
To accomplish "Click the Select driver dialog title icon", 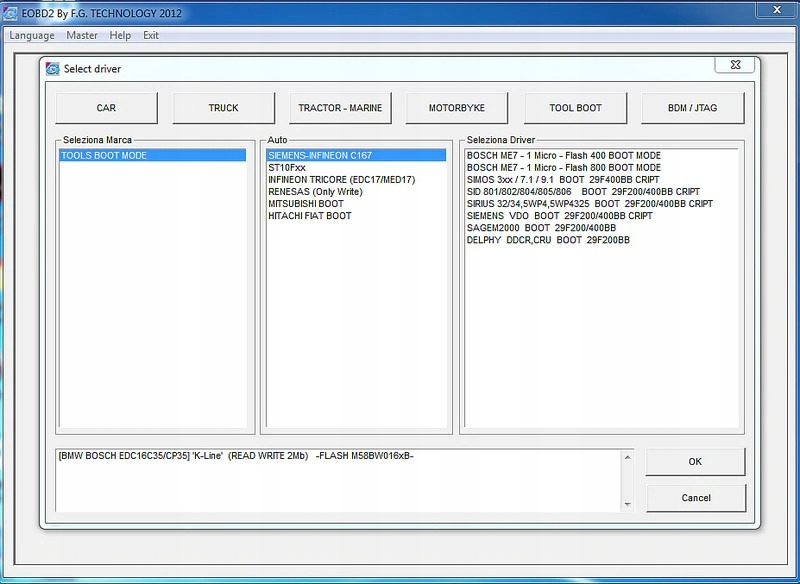I will tap(53, 69).
